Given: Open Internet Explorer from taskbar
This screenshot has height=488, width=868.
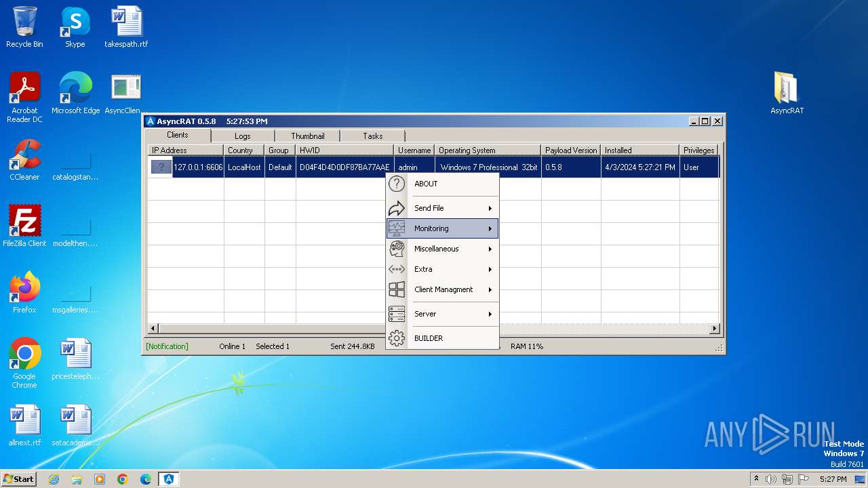Looking at the screenshot, I should pyautogui.click(x=54, y=479).
